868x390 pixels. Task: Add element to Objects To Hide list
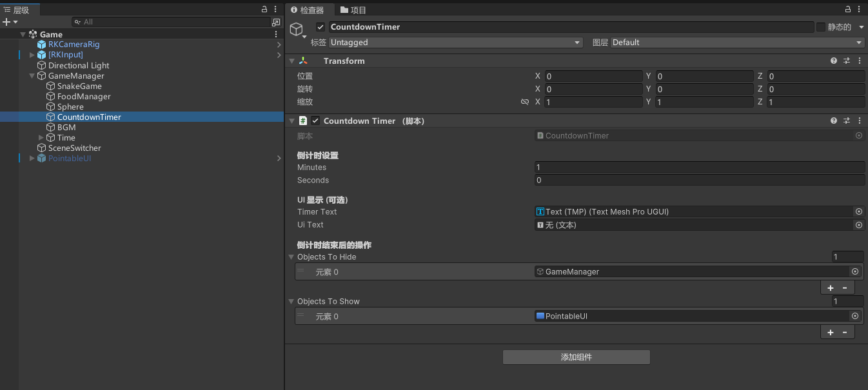pyautogui.click(x=831, y=288)
